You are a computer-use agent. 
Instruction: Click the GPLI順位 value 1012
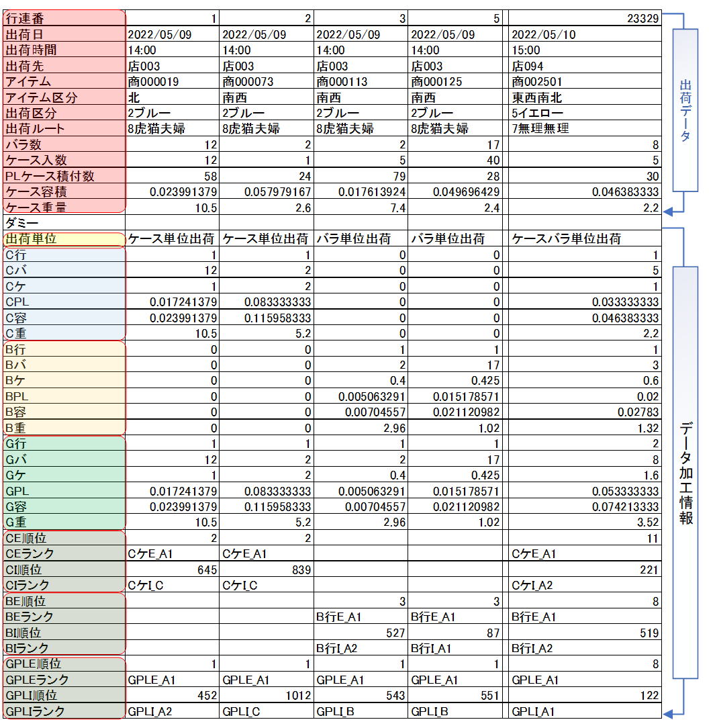coord(267,696)
